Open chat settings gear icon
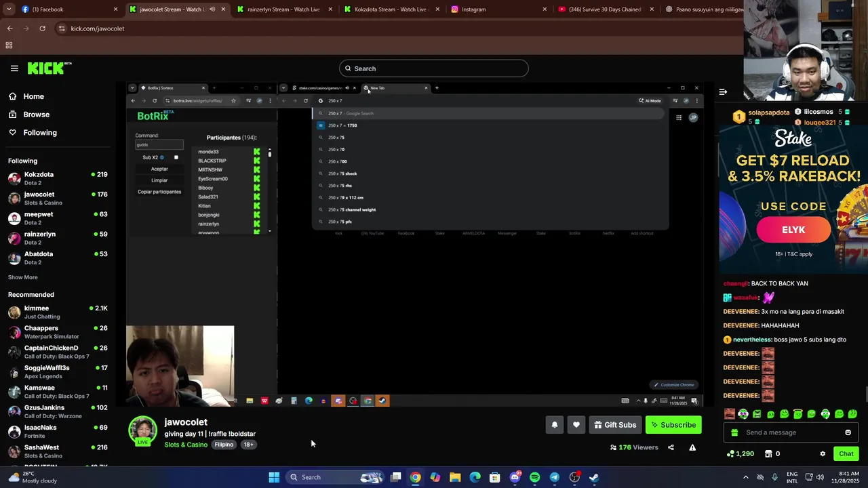The height and width of the screenshot is (488, 868). click(823, 453)
